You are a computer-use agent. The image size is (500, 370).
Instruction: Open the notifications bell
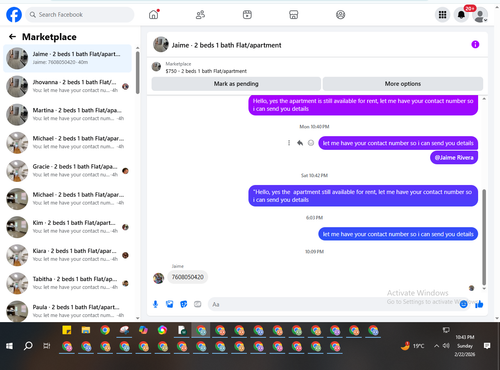point(461,15)
